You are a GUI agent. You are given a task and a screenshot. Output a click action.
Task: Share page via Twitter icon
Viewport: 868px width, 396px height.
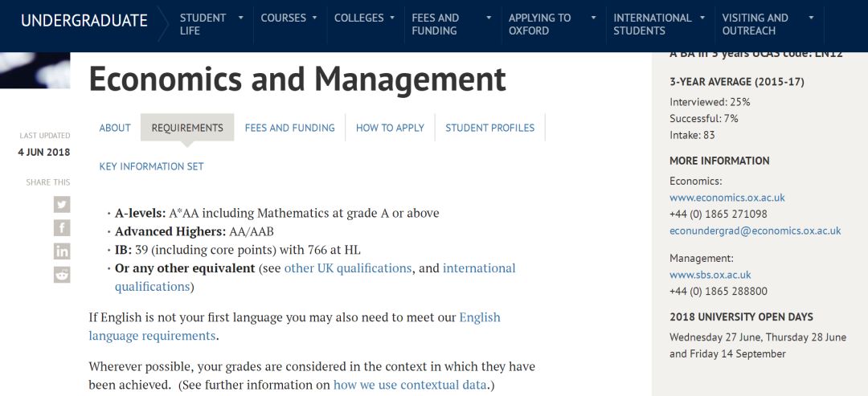[x=62, y=205]
